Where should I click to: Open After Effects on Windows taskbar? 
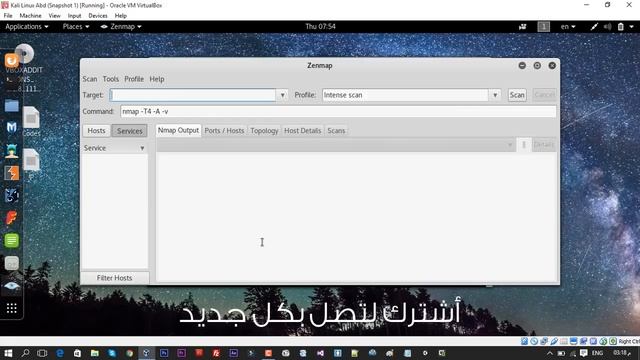[x=233, y=353]
